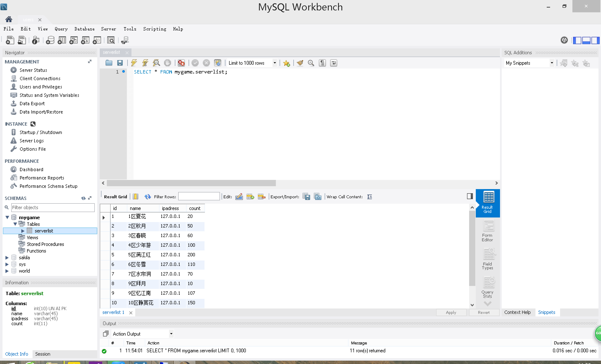Save the script with floppy icon
Screen dimensions: 601x364
120,63
